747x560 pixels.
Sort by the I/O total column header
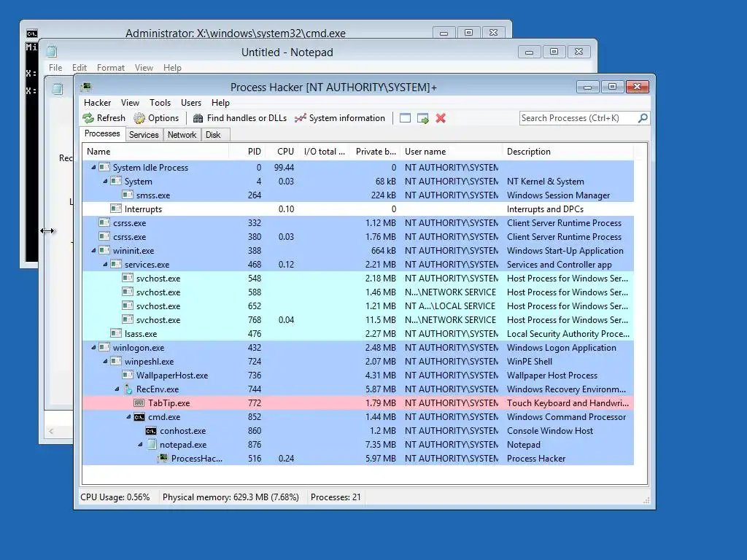pos(324,152)
